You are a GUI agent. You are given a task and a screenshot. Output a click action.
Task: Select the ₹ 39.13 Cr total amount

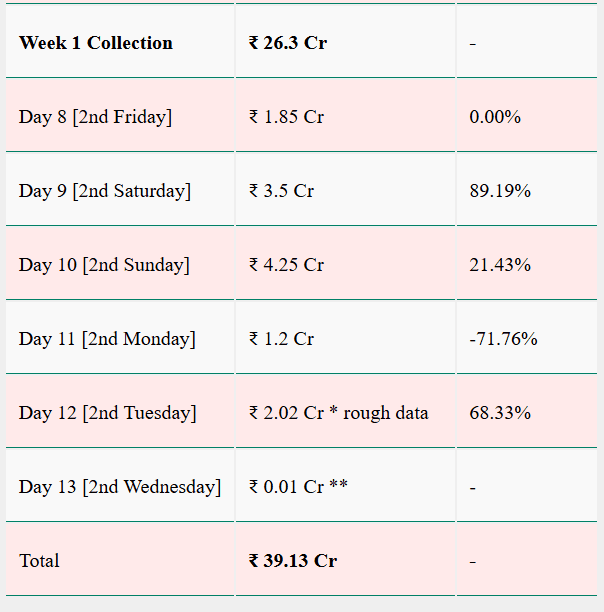pyautogui.click(x=293, y=561)
